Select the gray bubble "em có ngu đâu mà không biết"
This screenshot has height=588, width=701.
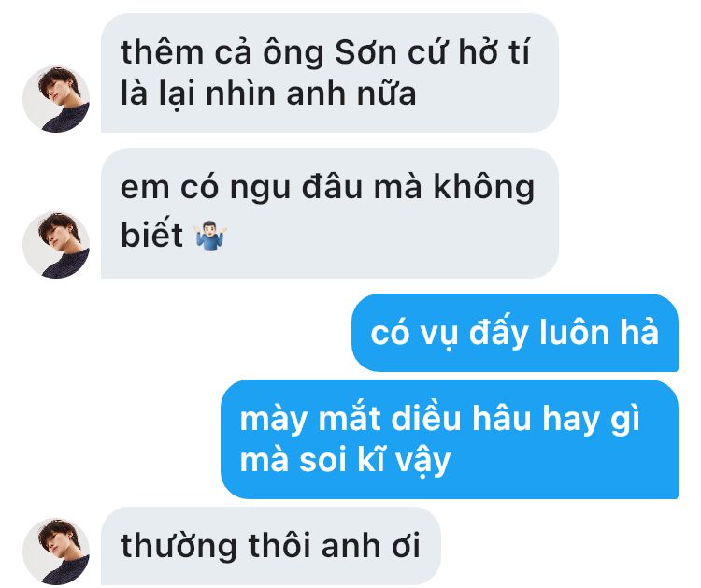coord(330,213)
